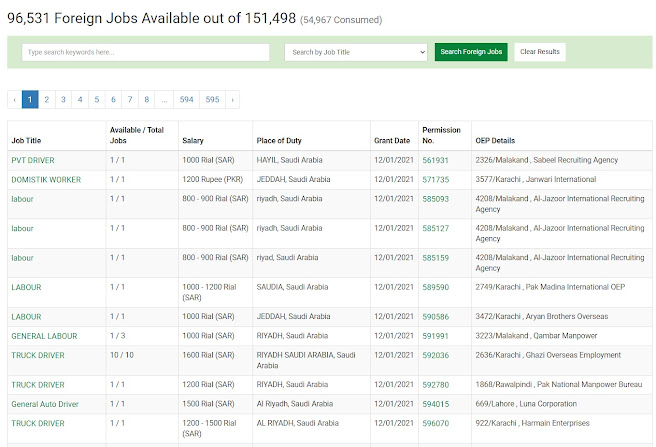The height and width of the screenshot is (447, 656).
Task: Select page 4 in pagination
Action: click(x=80, y=100)
